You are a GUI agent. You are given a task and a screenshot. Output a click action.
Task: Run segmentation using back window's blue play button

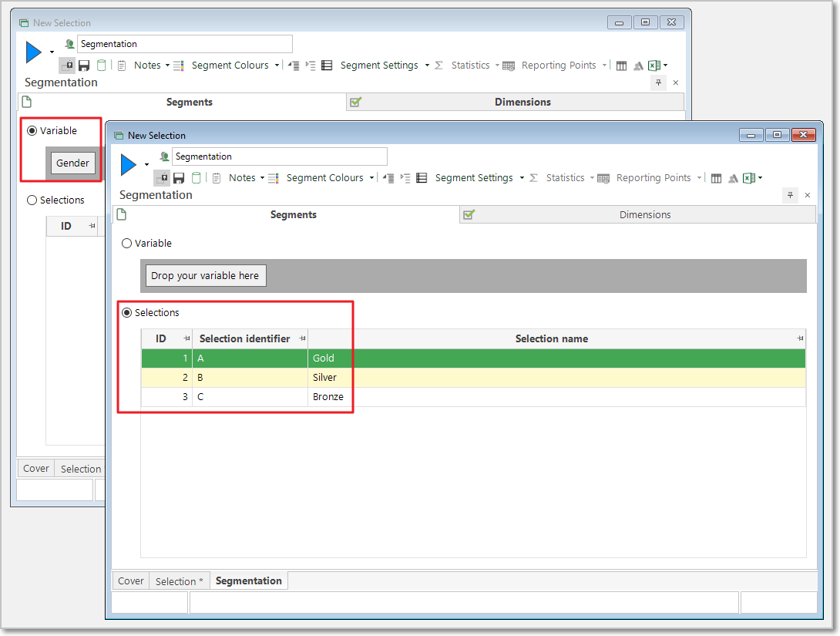[34, 52]
